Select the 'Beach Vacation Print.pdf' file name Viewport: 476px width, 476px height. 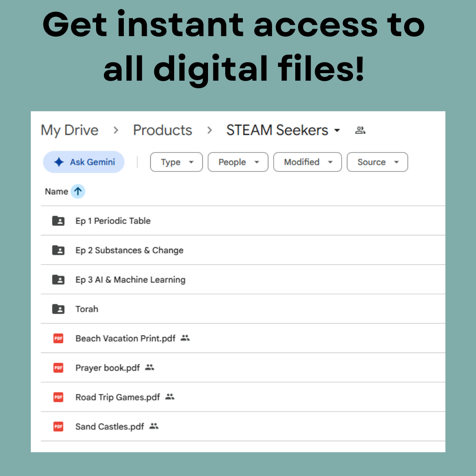tap(125, 338)
